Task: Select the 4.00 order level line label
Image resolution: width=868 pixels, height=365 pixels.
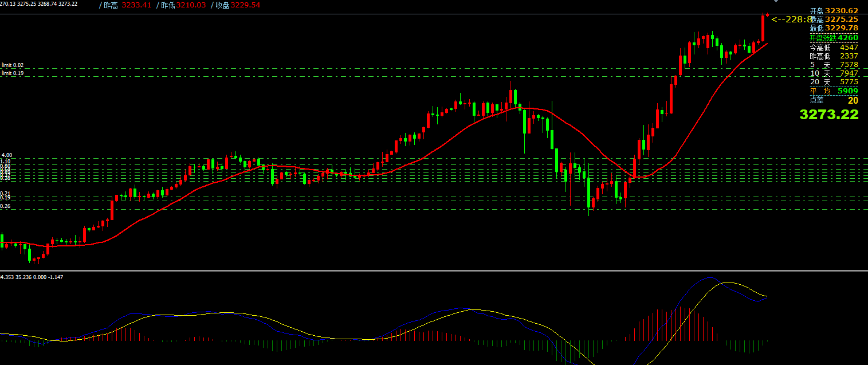Action: [x=7, y=155]
